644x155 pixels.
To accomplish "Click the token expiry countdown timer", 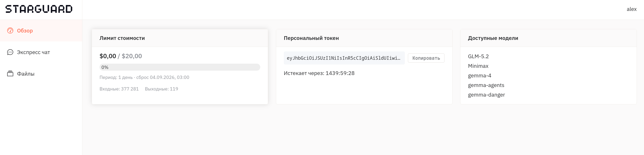I will [x=340, y=73].
